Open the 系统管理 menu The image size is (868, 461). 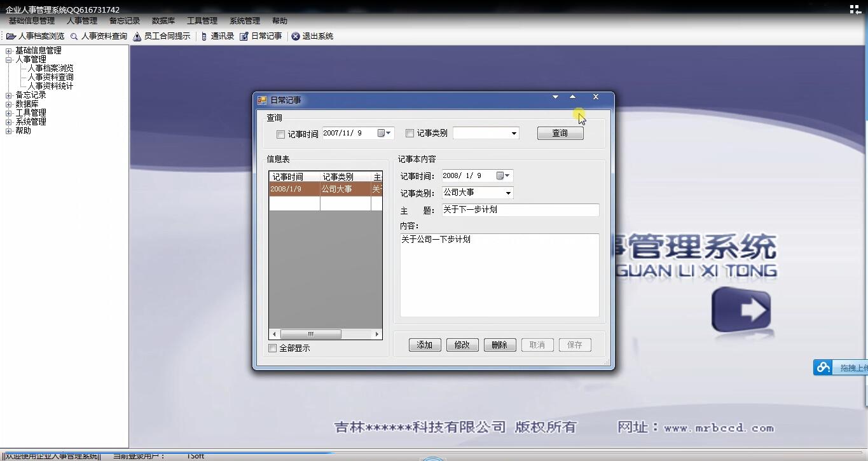(245, 21)
